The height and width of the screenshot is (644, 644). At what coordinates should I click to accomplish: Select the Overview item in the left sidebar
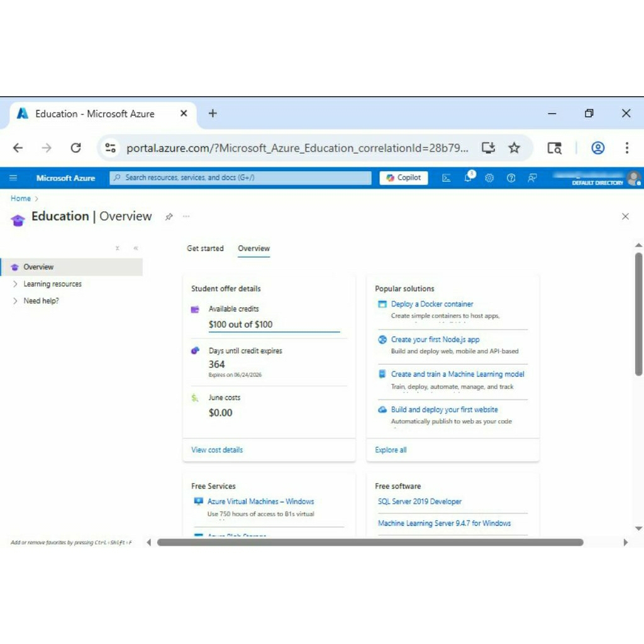pyautogui.click(x=38, y=267)
